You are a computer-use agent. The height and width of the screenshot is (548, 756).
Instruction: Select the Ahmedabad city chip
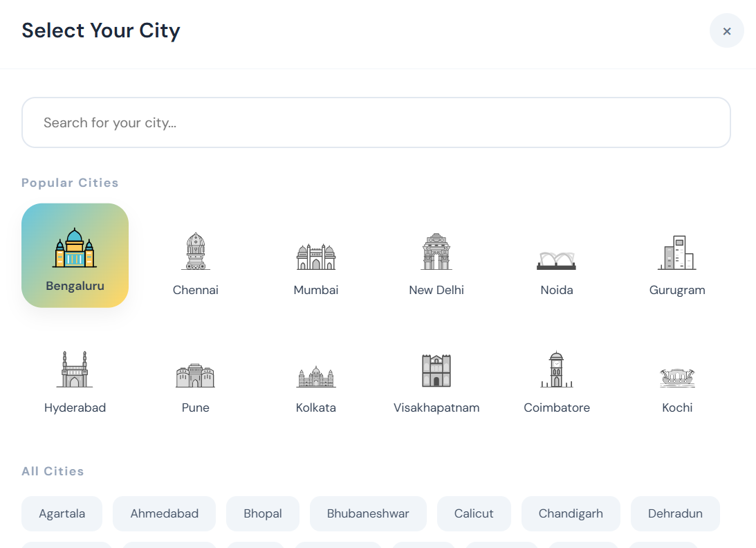pos(165,513)
